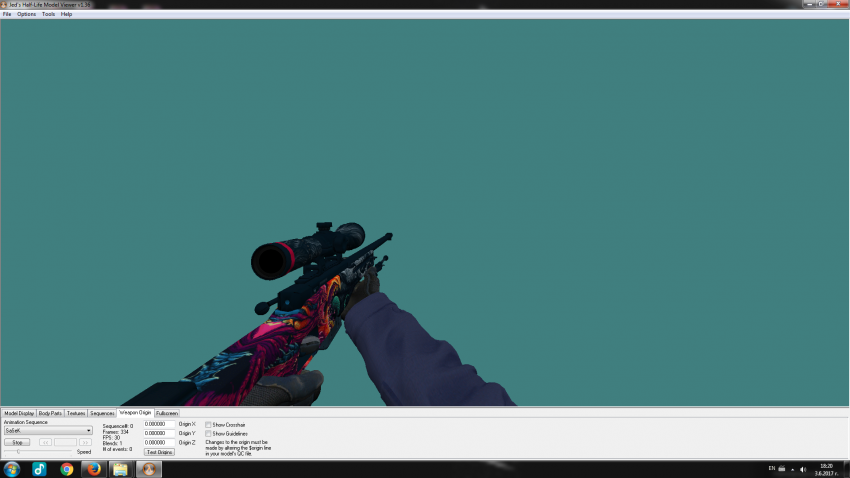Image resolution: width=850 pixels, height=478 pixels.
Task: Click the Stop animation button
Action: pos(17,442)
